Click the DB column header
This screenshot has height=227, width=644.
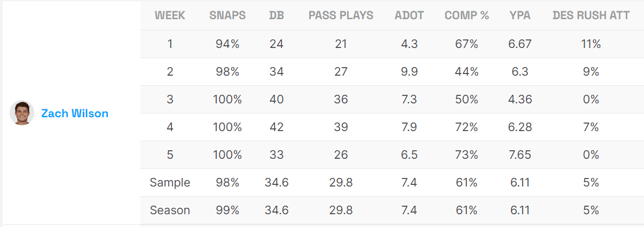coord(277,15)
